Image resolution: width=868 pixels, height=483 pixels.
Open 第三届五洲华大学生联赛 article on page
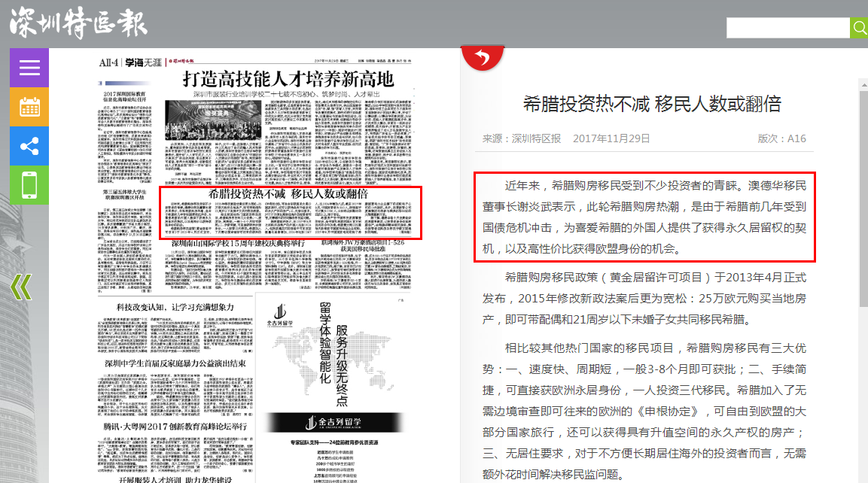pyautogui.click(x=124, y=194)
